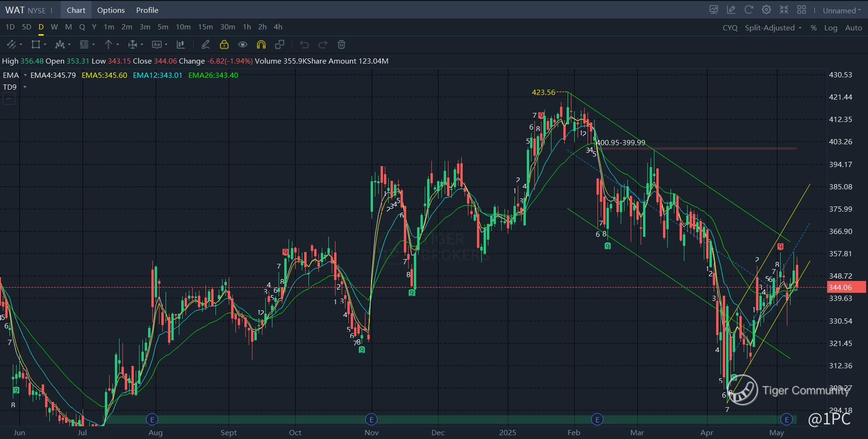Switch to the Options tab
Viewport: 868px width, 439px height.
(x=111, y=10)
